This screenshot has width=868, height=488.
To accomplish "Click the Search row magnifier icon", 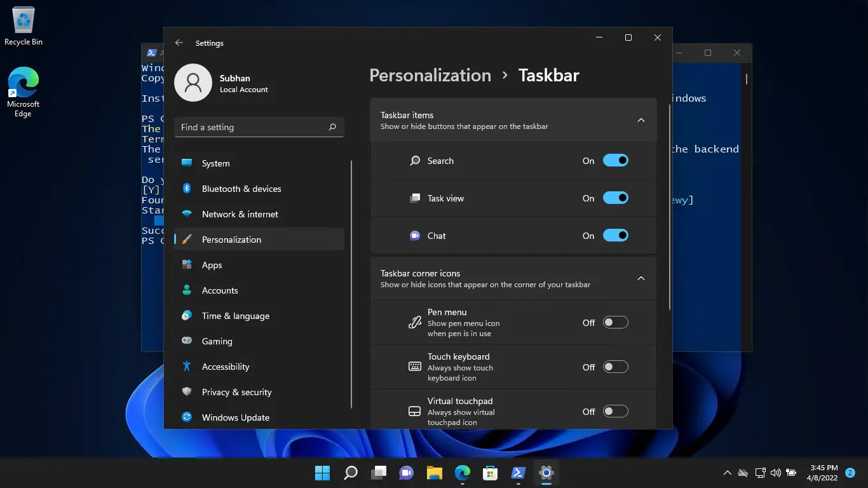I will pyautogui.click(x=415, y=161).
